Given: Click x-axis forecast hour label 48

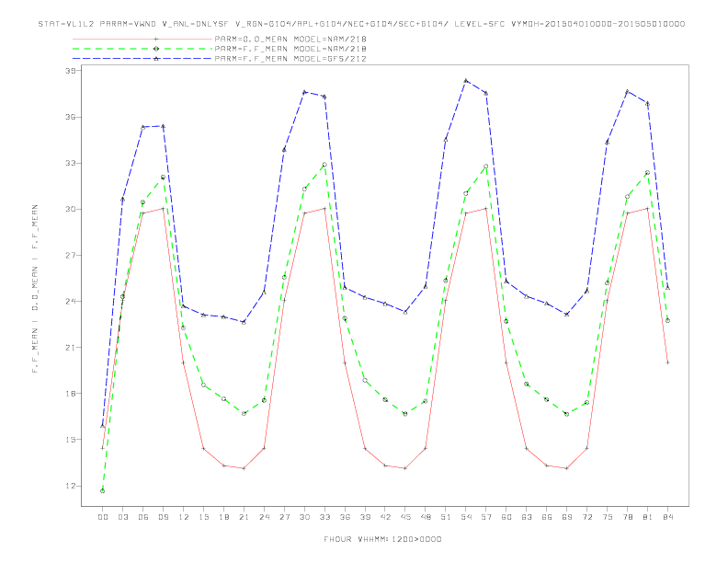Looking at the screenshot, I should point(426,517).
